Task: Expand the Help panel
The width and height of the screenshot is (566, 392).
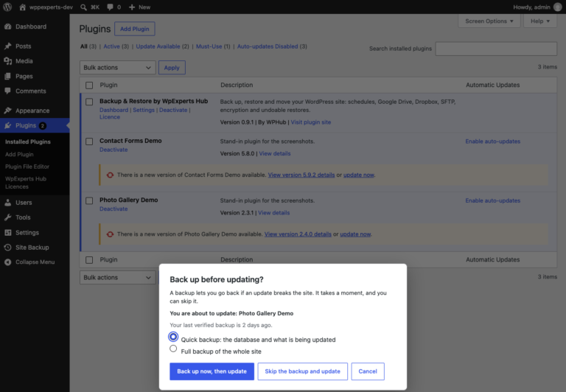Action: [x=540, y=21]
